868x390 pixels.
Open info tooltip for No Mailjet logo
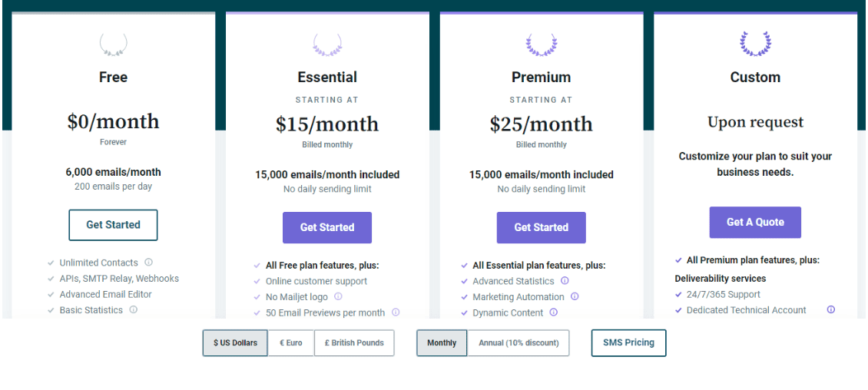coord(338,296)
